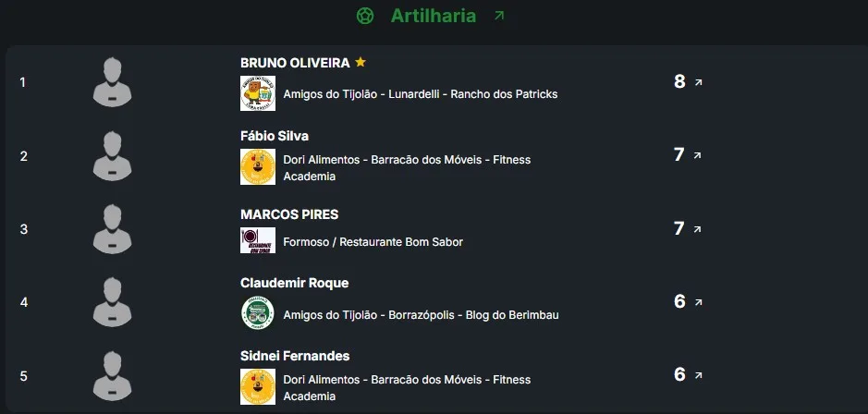Select Sidnei Fernandes player name
Image resolution: width=868 pixels, height=414 pixels.
point(295,356)
